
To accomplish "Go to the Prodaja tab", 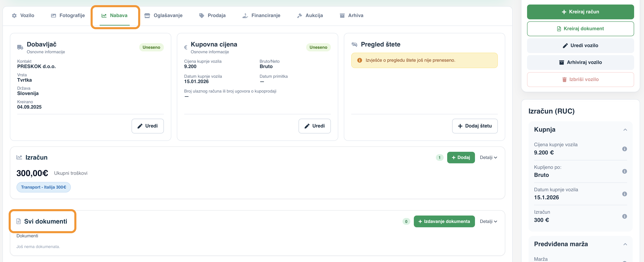I will (x=212, y=15).
